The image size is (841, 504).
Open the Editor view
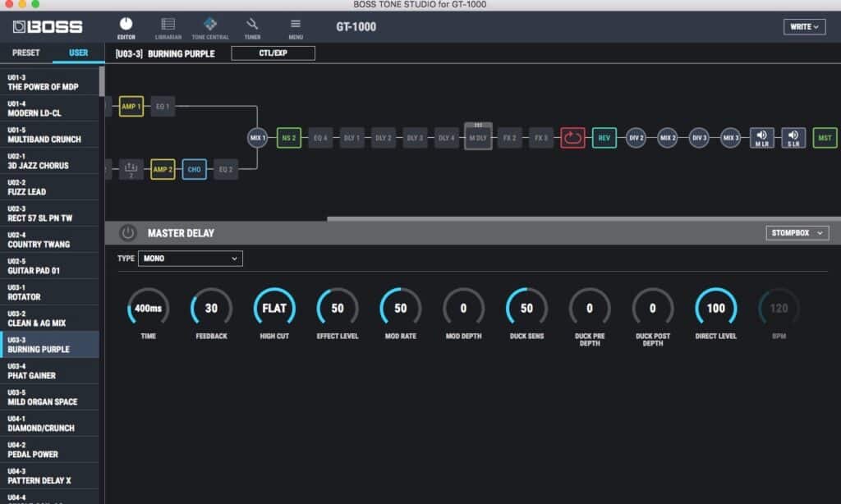point(126,29)
